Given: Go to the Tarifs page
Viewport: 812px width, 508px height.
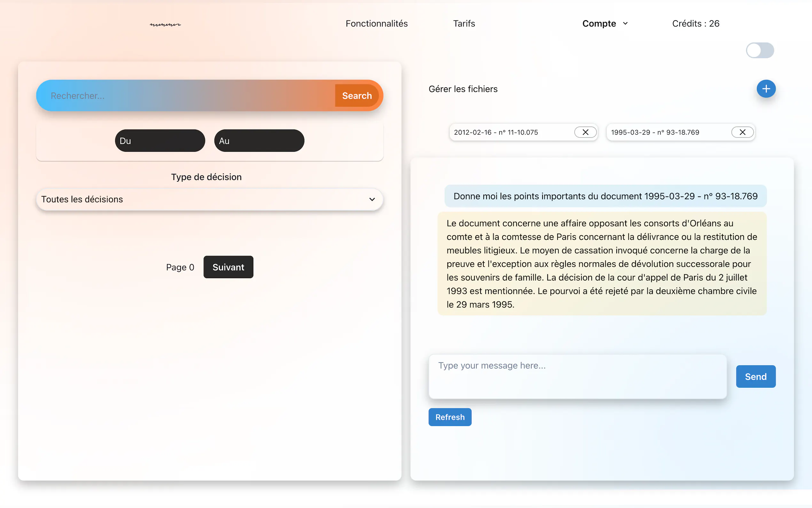Looking at the screenshot, I should click(x=464, y=24).
